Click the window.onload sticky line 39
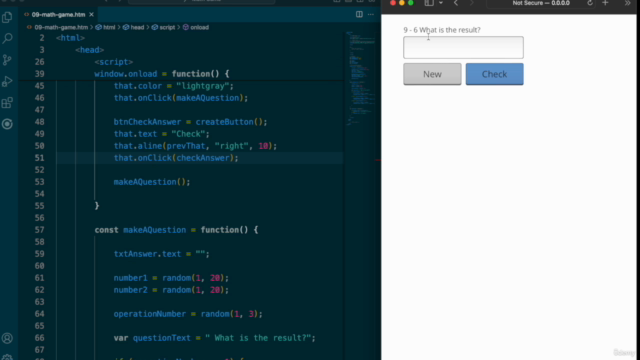The image size is (640, 360). (x=162, y=74)
